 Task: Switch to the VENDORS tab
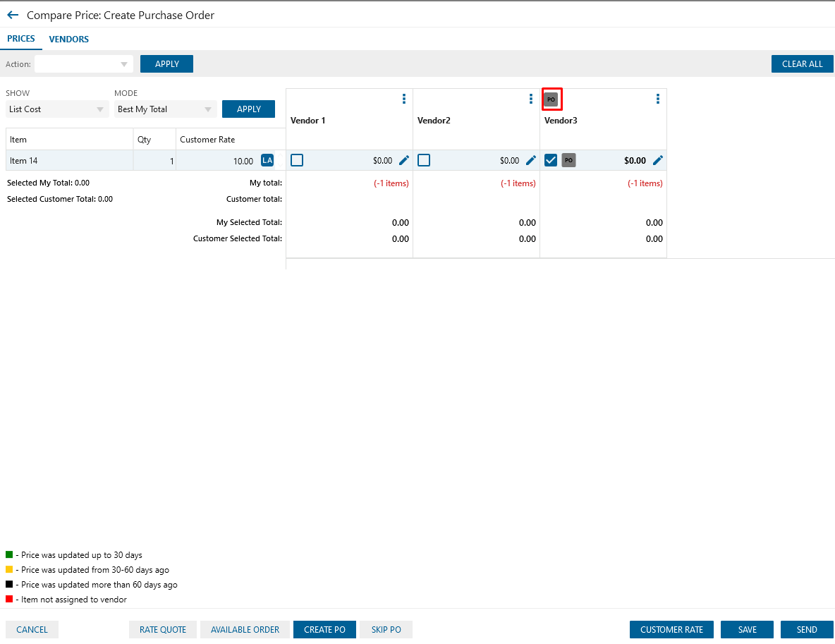tap(68, 40)
